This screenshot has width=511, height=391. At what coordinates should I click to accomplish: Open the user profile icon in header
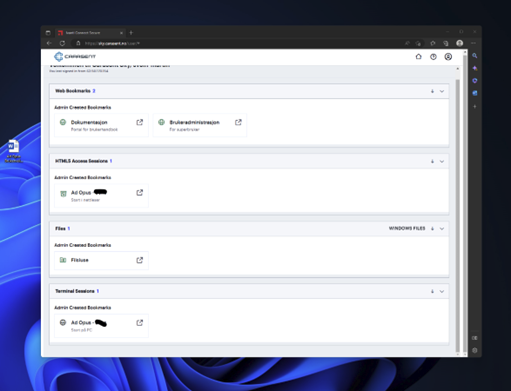(x=448, y=57)
